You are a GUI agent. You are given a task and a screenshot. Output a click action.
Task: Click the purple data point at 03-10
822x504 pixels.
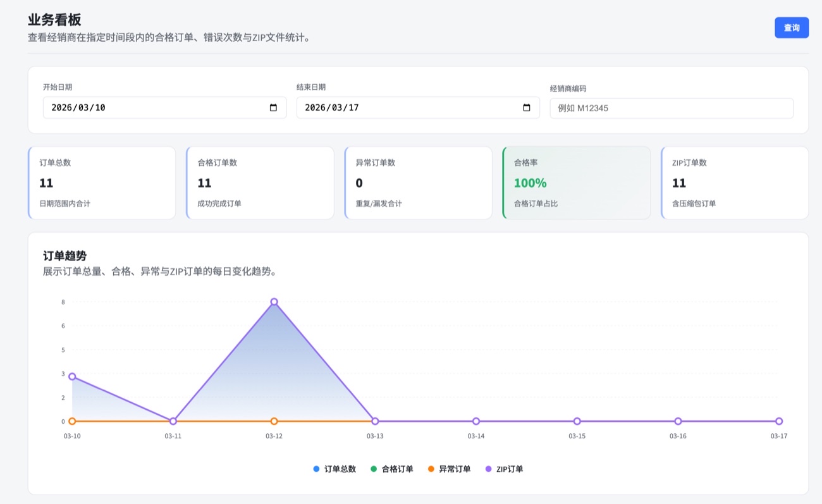[x=72, y=376]
